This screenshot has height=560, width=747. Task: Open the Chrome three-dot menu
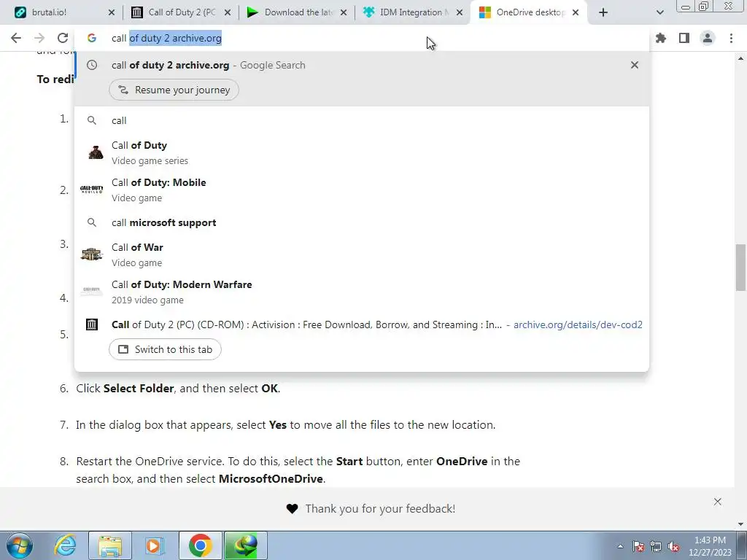[x=731, y=38]
